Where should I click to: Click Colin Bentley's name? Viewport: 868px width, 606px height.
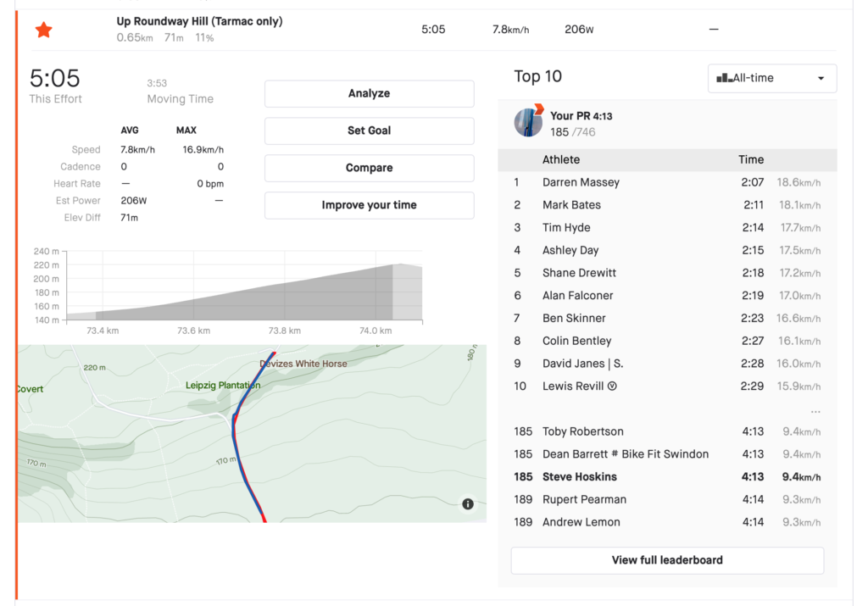576,341
